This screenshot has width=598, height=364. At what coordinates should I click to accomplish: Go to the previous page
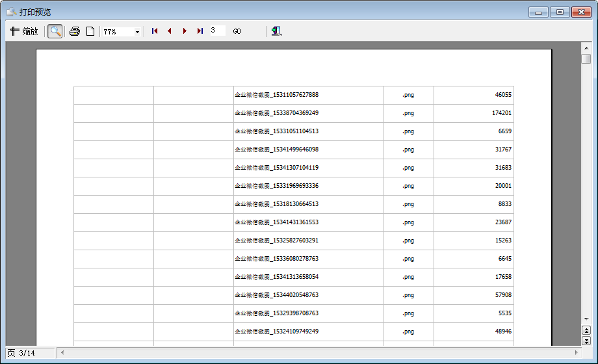(x=170, y=31)
